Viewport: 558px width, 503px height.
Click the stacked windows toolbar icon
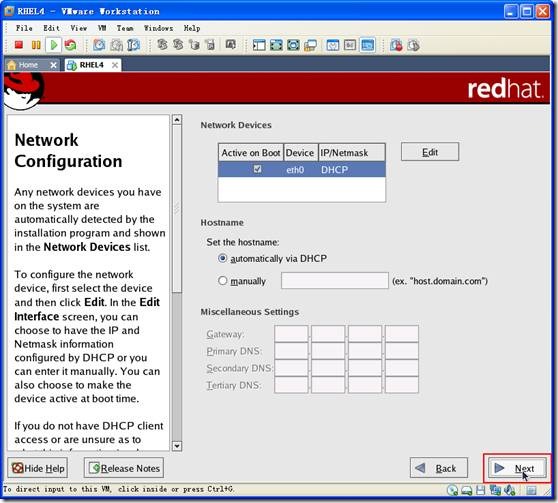coord(310,45)
